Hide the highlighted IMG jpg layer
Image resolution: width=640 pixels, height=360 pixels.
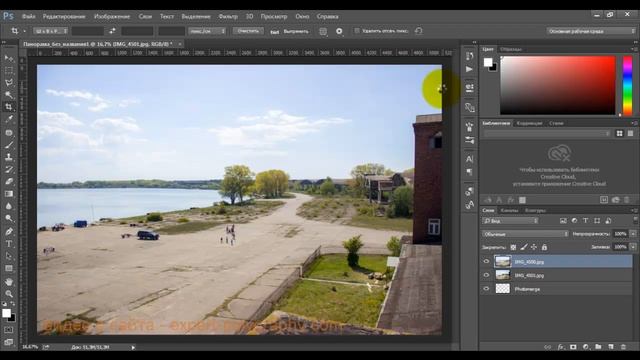[486, 262]
